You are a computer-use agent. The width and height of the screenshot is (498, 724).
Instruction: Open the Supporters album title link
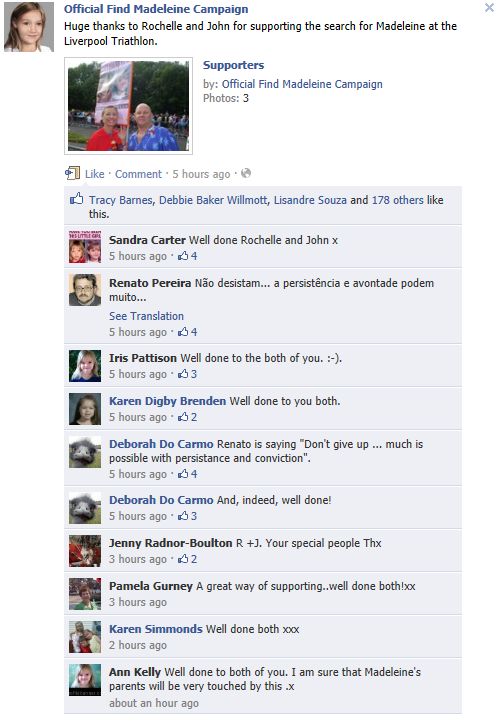pyautogui.click(x=234, y=65)
